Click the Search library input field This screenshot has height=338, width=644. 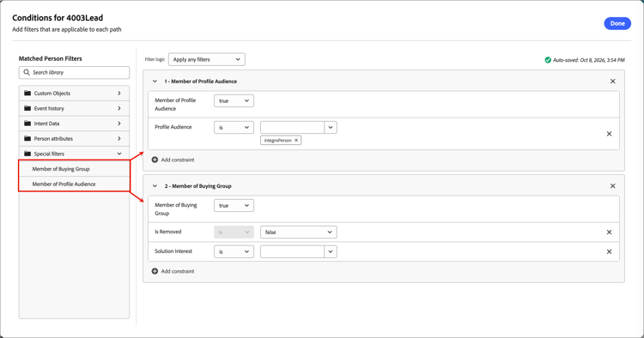coord(74,73)
